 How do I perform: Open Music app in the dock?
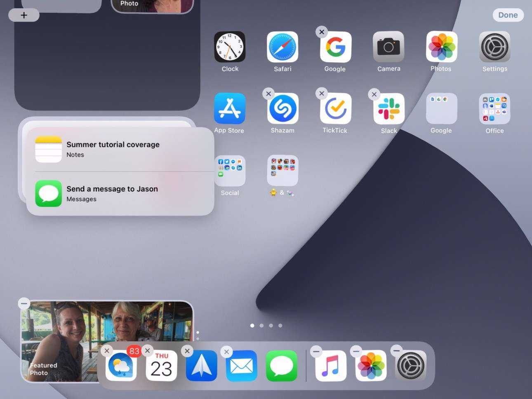tap(331, 366)
